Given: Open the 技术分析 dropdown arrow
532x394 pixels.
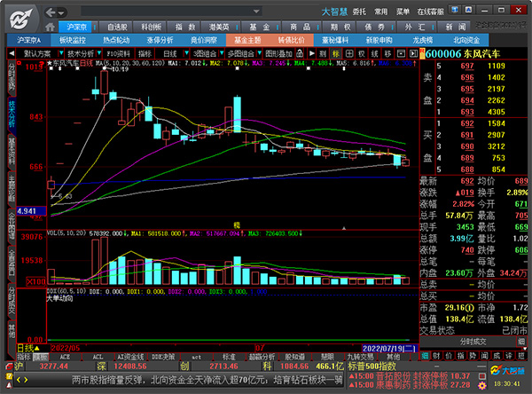Looking at the screenshot, I should [99, 53].
